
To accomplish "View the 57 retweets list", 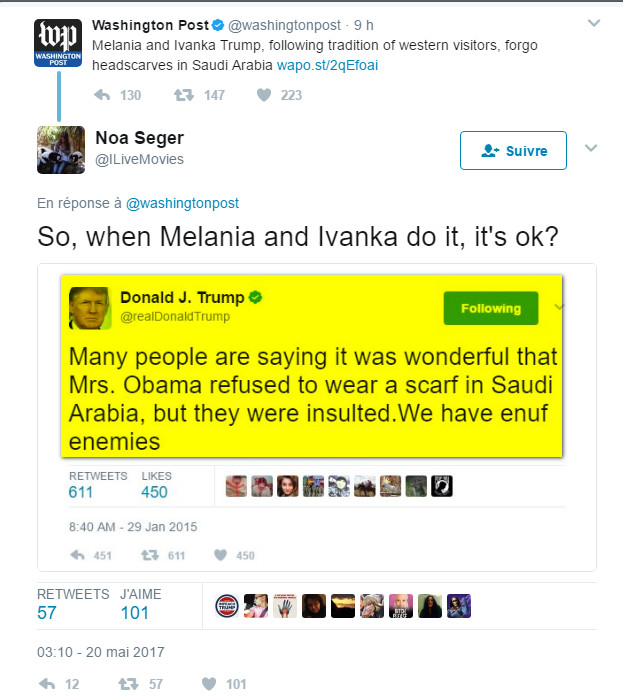I will [48, 613].
